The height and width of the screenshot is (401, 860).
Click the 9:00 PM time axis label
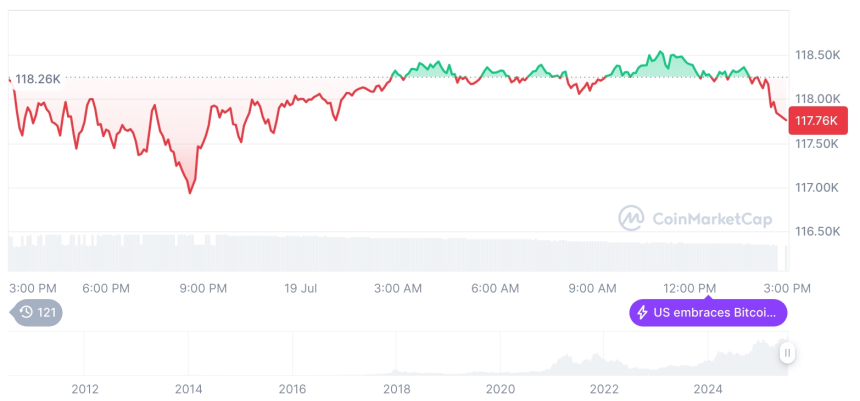point(203,288)
